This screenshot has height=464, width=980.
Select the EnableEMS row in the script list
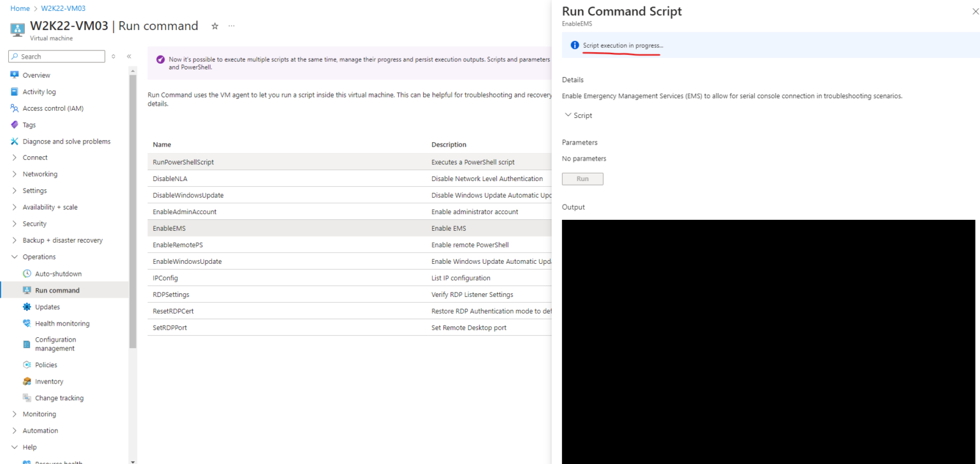[x=287, y=228]
